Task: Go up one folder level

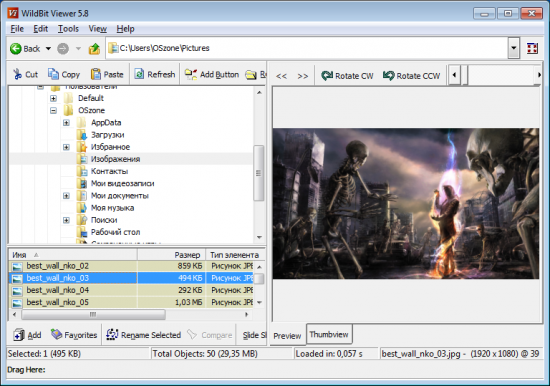Action: [94, 48]
